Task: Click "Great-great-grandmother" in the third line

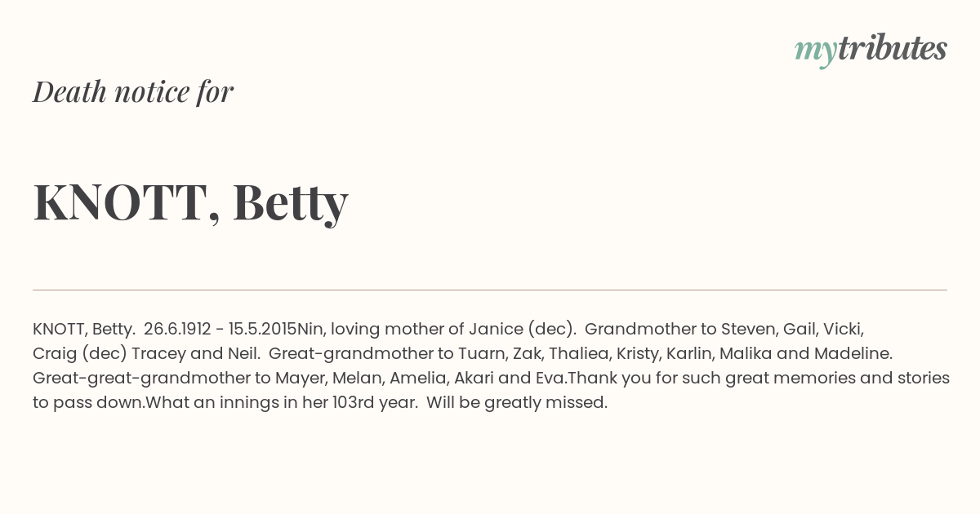Action: click(139, 379)
